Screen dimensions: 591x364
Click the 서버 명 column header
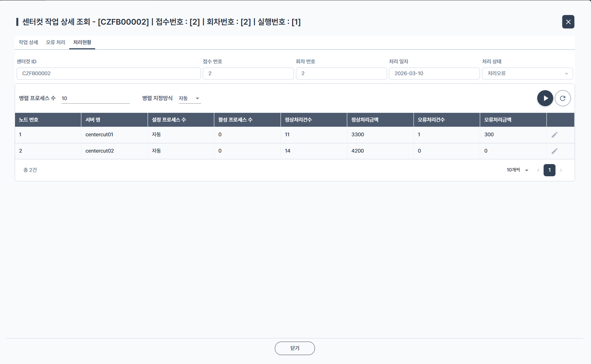(x=115, y=120)
